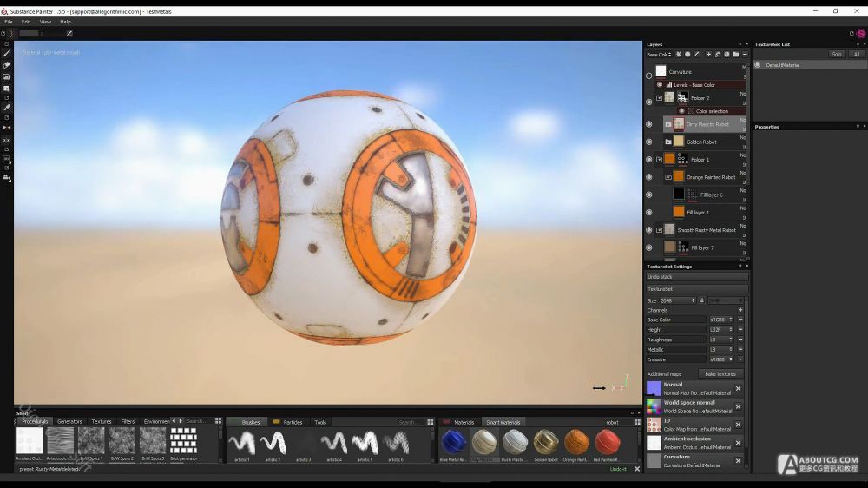The image size is (868, 488).
Task: Add a channel with the plus icon
Action: pyautogui.click(x=740, y=310)
